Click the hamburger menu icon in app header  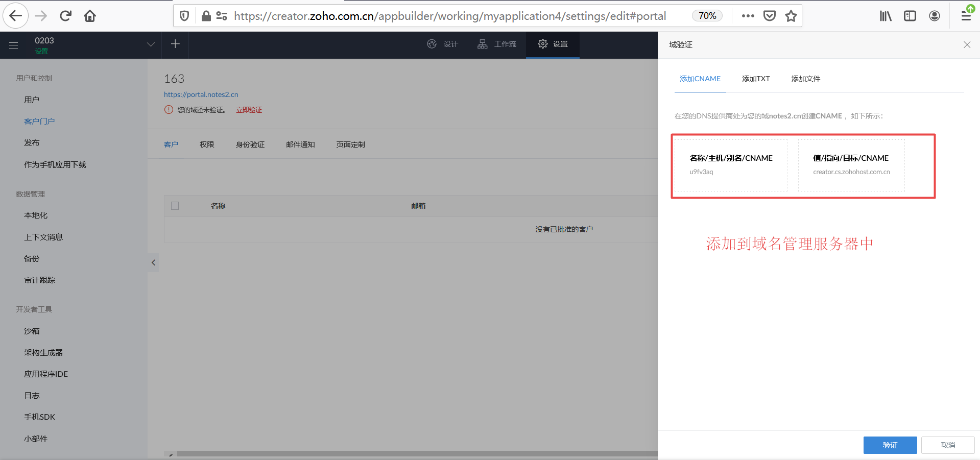tap(14, 45)
